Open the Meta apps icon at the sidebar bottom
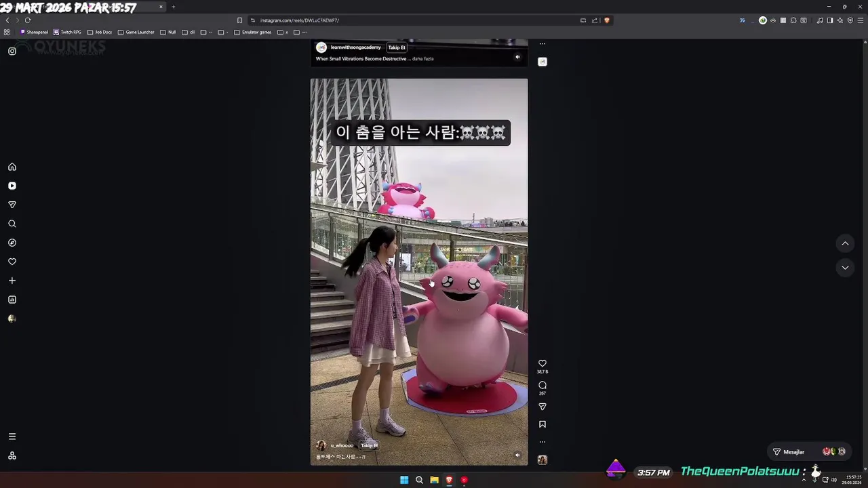The image size is (868, 488). 12,455
